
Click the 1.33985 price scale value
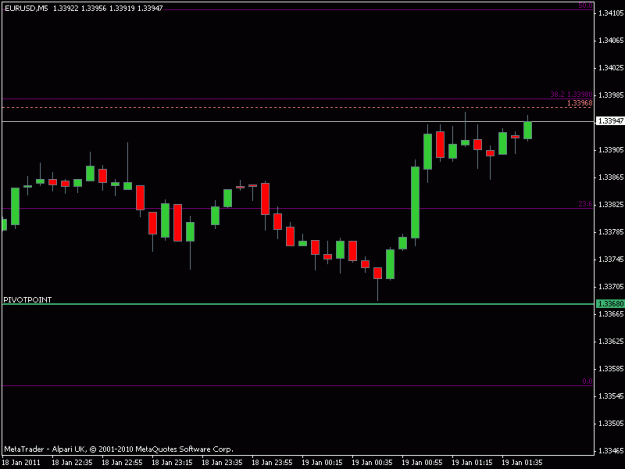pos(611,95)
